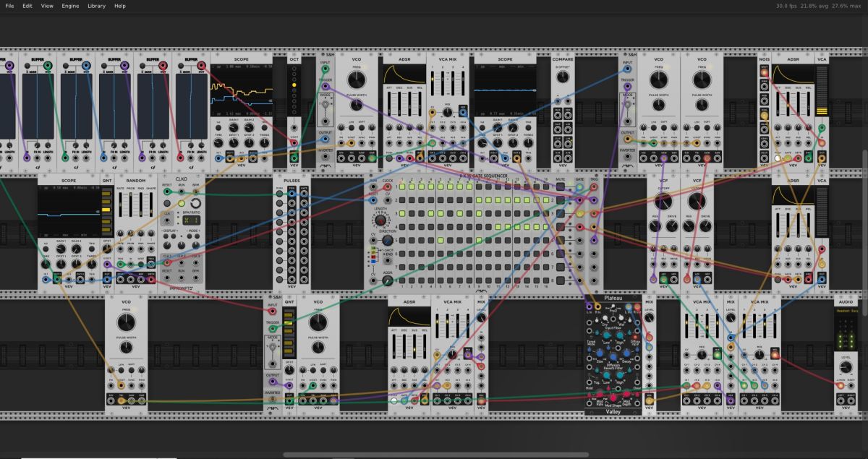Click the Decay knob on Plateau
This screenshot has width=868, height=459.
click(626, 353)
